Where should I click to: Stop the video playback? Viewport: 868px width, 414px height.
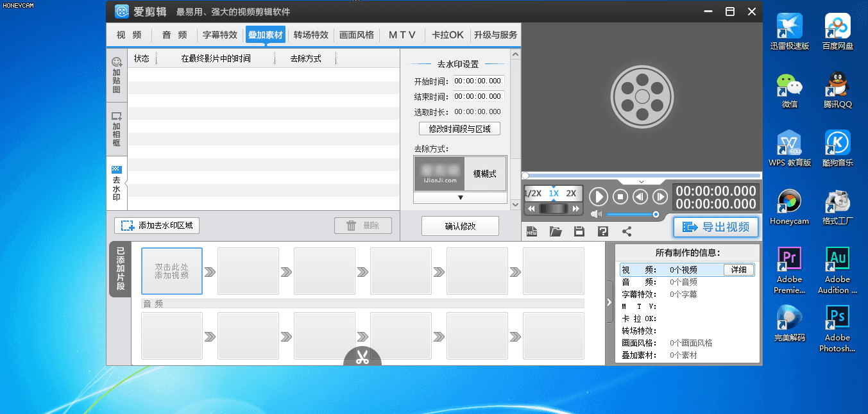[620, 197]
